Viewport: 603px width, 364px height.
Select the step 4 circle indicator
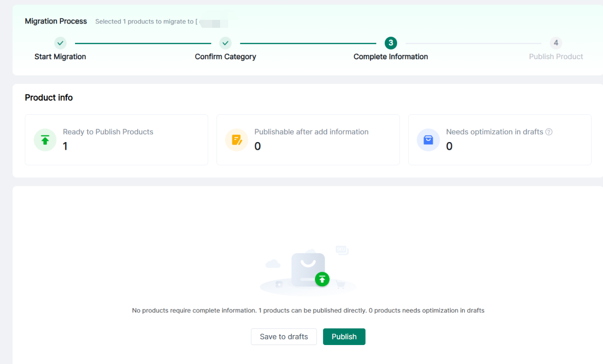(x=556, y=43)
